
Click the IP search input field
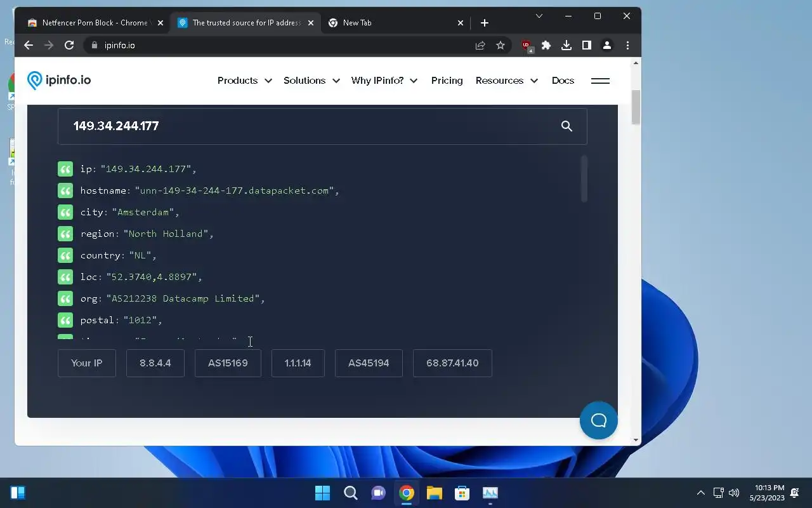(322, 126)
